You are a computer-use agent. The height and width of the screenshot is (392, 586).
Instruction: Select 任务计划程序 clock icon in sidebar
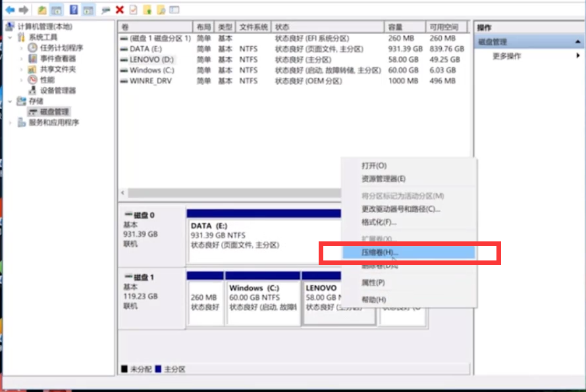tap(32, 48)
